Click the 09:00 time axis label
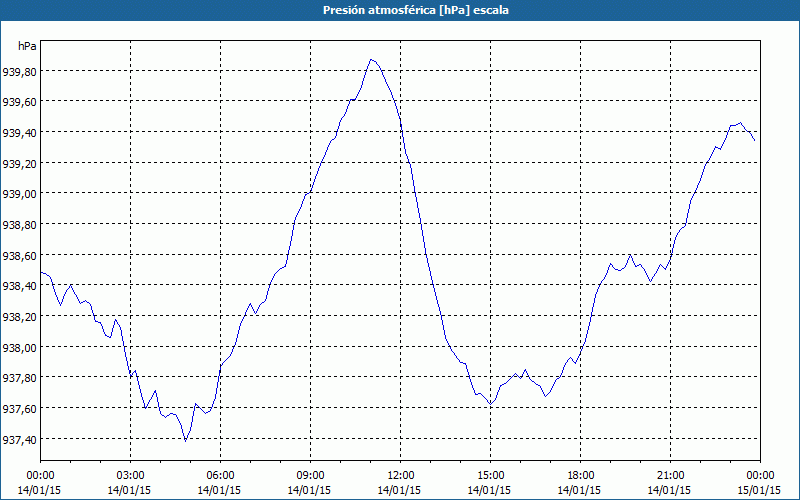This screenshot has height=500, width=800. (310, 476)
